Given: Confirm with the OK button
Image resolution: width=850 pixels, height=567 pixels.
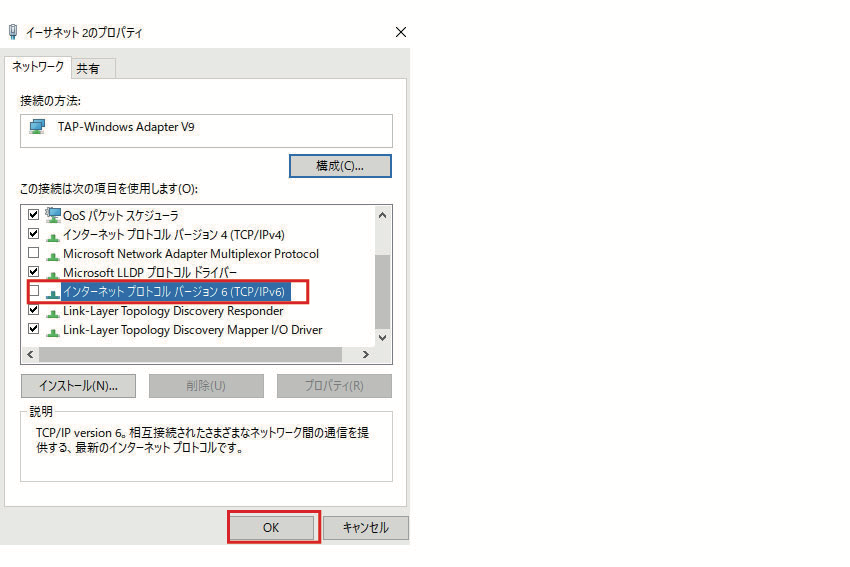Looking at the screenshot, I should pyautogui.click(x=271, y=527).
